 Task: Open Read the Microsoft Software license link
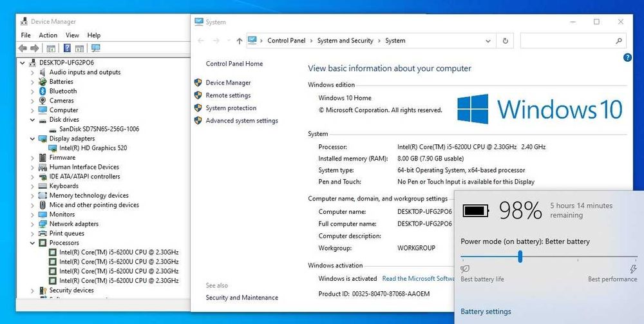[418, 279]
